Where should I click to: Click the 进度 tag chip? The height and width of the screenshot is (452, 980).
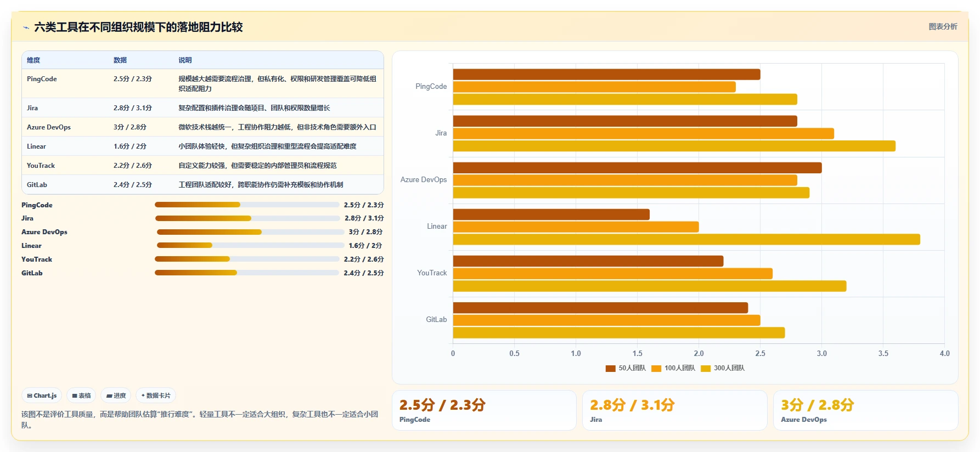pyautogui.click(x=116, y=395)
